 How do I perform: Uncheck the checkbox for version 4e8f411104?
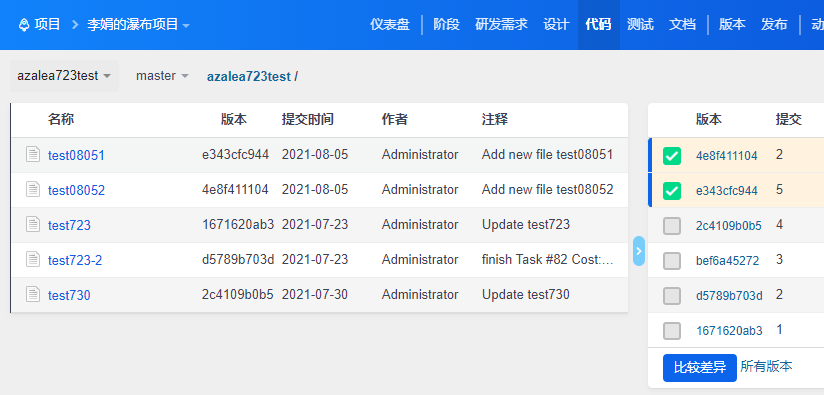tap(672, 155)
